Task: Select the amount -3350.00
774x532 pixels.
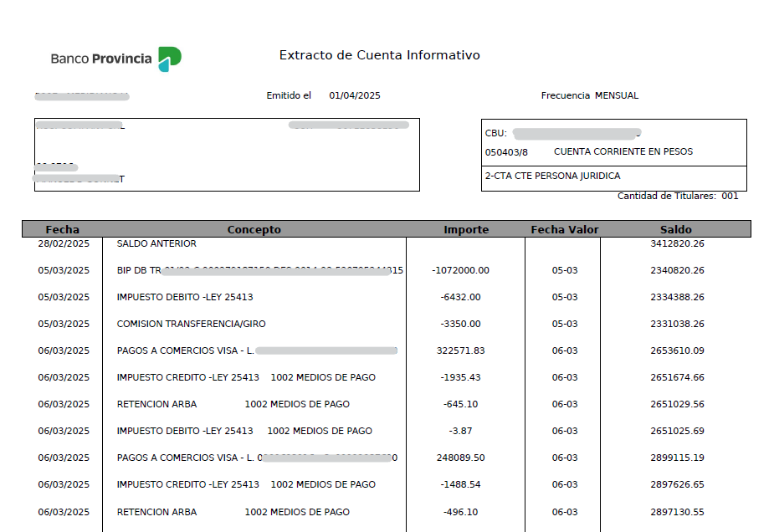Action: point(460,324)
